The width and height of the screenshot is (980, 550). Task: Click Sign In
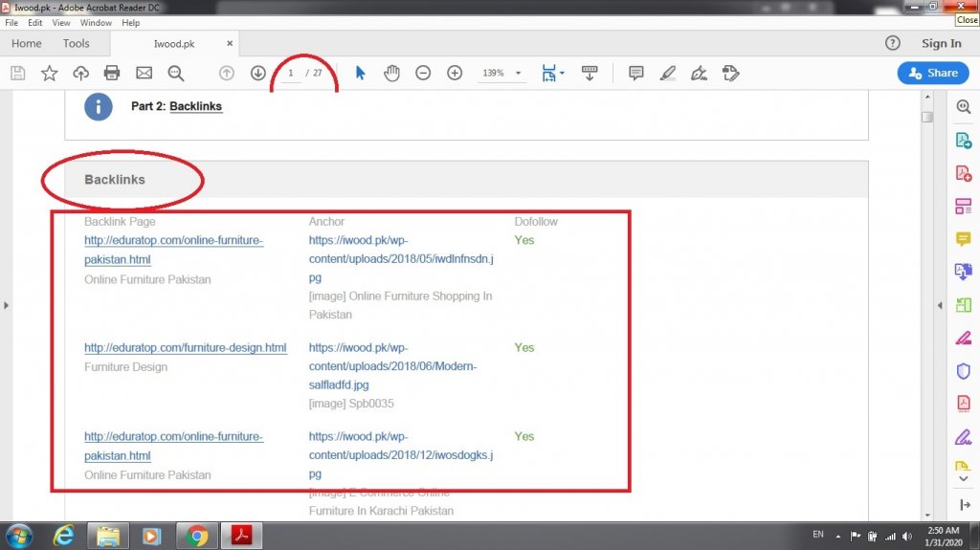tap(942, 43)
